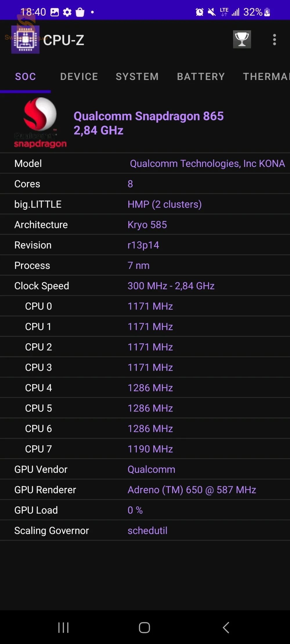
Task: Tap the settings gear notification icon
Action: pos(67,12)
